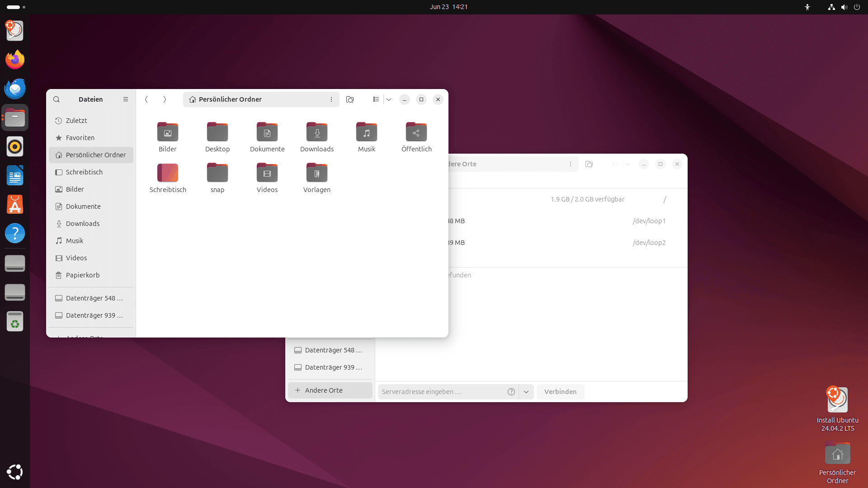
Task: Open Rhythmbox from the dock
Action: 15,146
